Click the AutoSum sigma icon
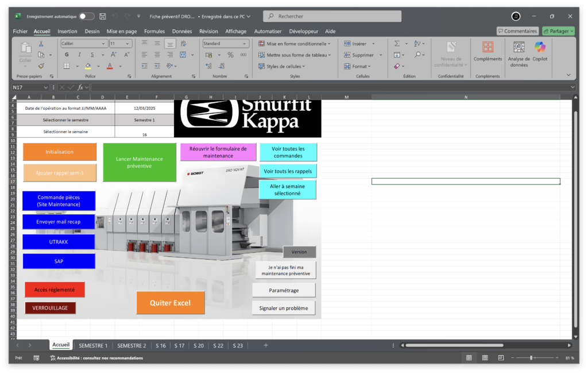Viewport: 588px width, 374px height. [x=397, y=44]
